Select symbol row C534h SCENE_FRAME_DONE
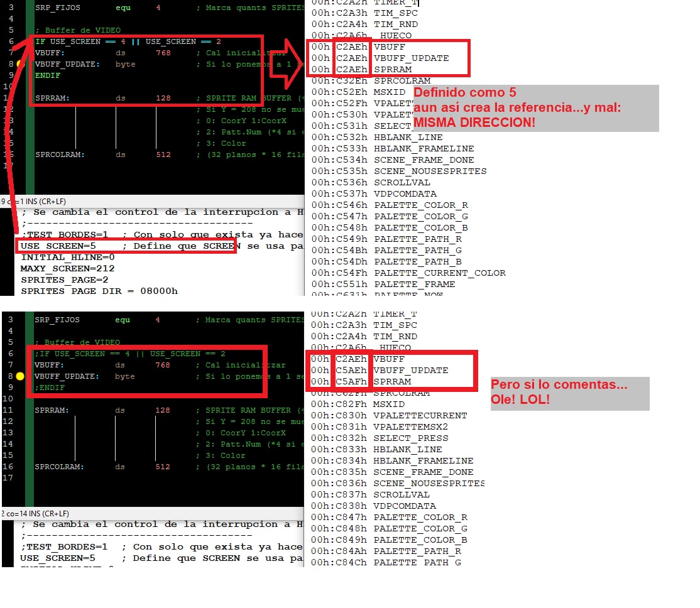 click(x=393, y=160)
